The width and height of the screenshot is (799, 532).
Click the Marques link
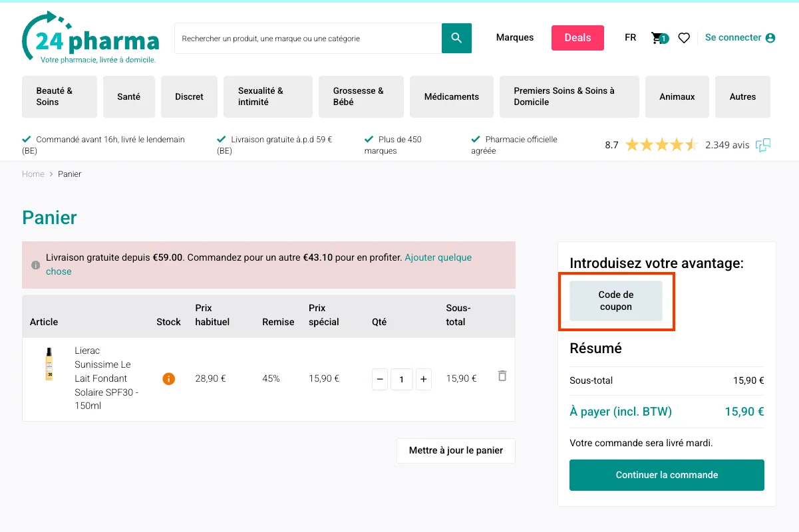pyautogui.click(x=515, y=38)
